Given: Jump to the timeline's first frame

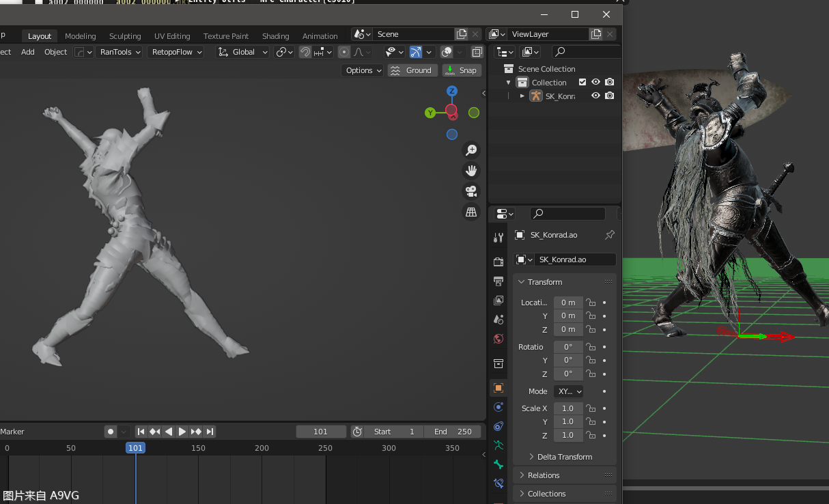Looking at the screenshot, I should 141,432.
